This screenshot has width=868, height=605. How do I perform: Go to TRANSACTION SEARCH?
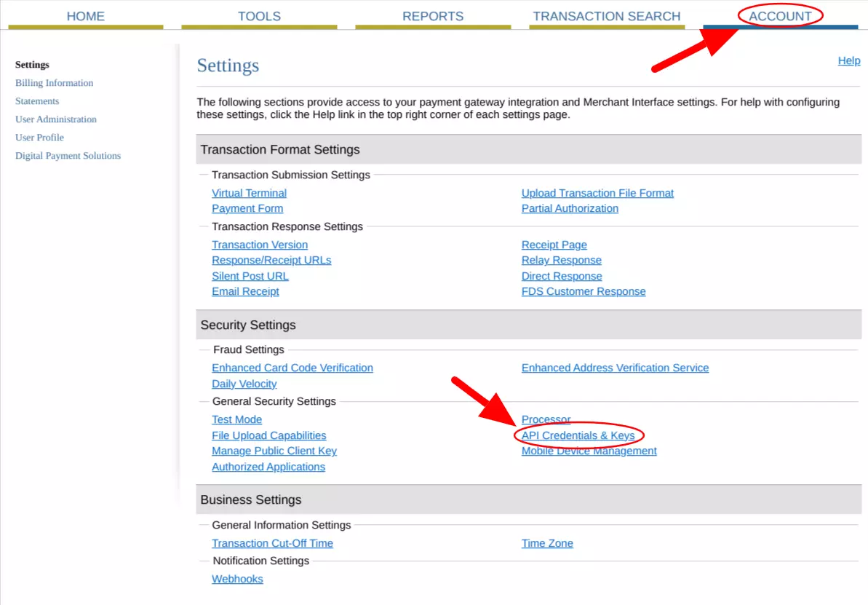pyautogui.click(x=606, y=16)
